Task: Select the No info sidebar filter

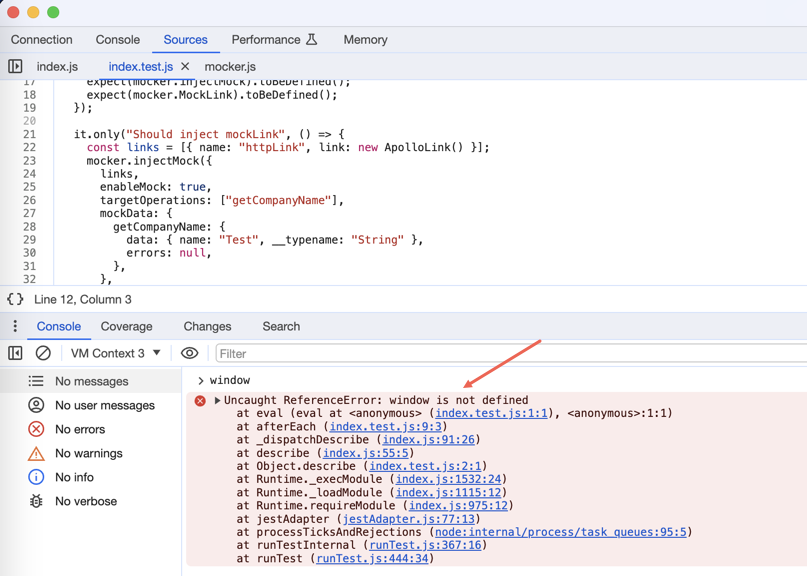Action: pos(91,477)
